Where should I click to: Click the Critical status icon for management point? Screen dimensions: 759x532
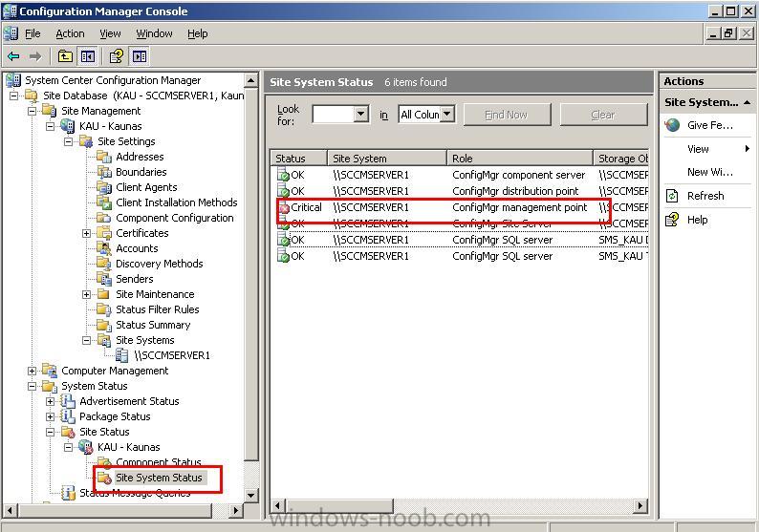coord(283,208)
